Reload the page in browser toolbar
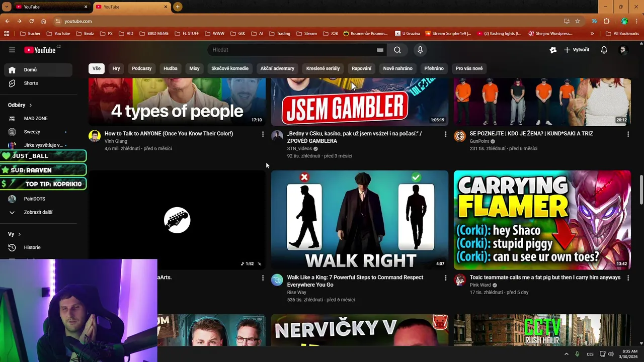The width and height of the screenshot is (644, 362). coord(31,21)
